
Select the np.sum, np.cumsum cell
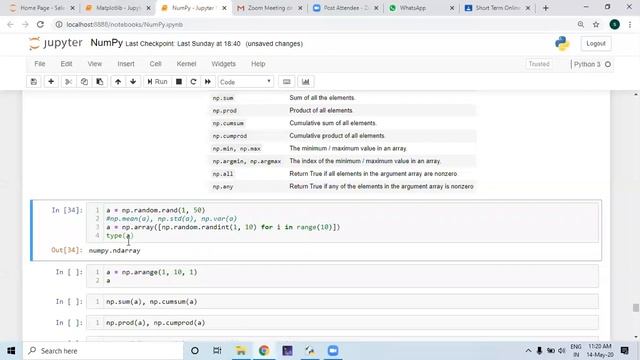point(342,302)
